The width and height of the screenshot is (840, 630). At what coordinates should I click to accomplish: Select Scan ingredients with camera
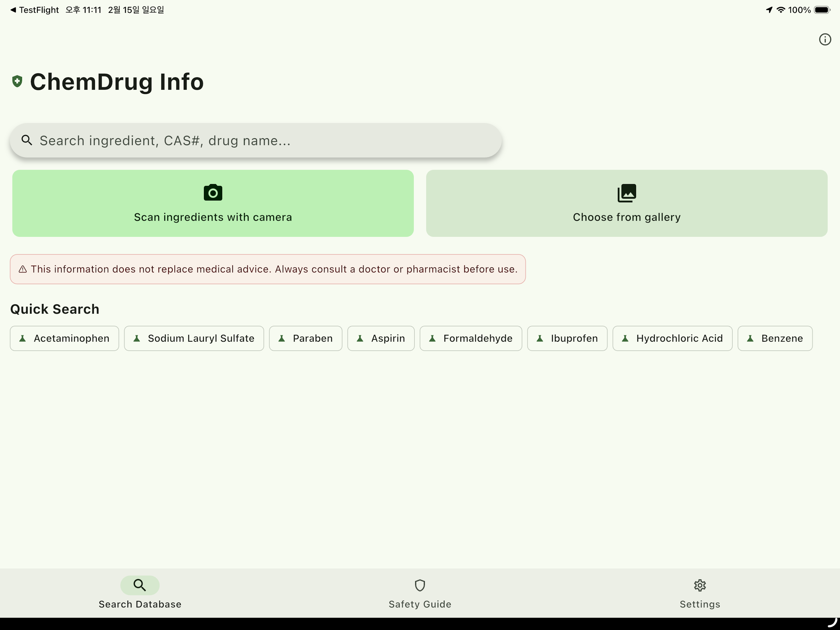click(213, 204)
